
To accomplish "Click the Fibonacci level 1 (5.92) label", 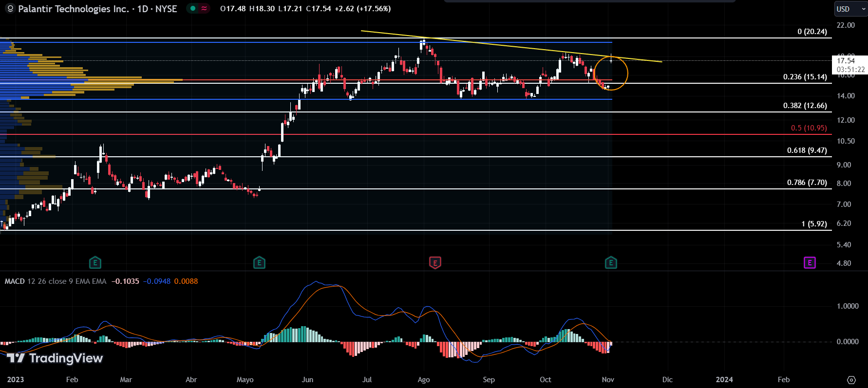I will (x=814, y=224).
